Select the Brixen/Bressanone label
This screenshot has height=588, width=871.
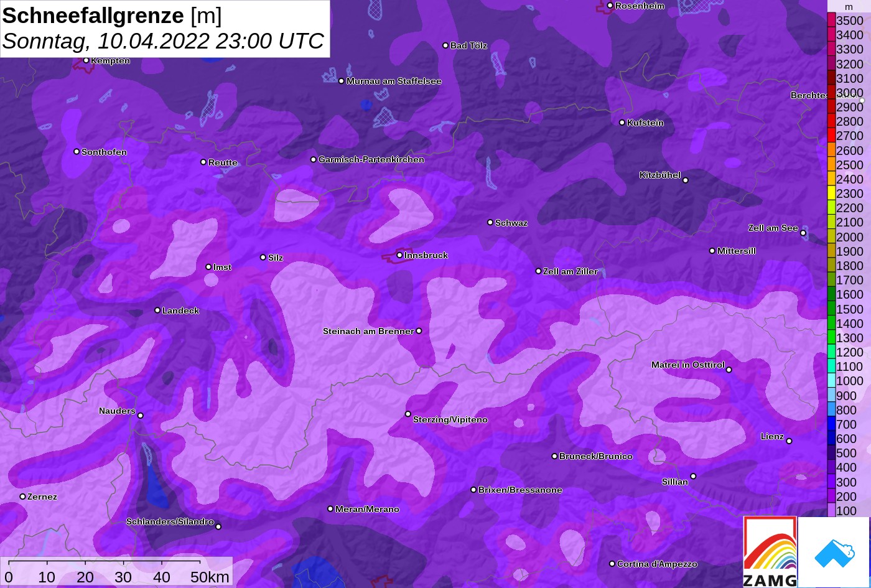520,490
